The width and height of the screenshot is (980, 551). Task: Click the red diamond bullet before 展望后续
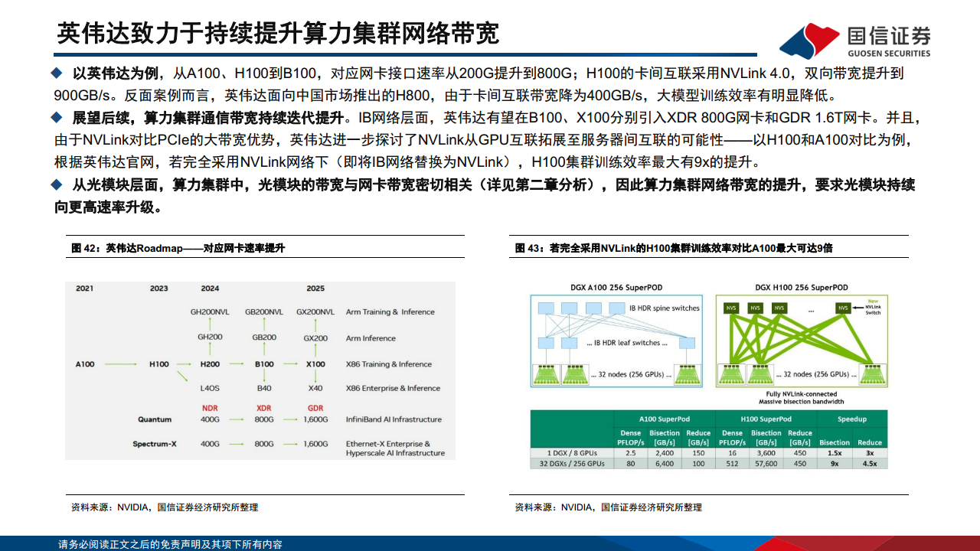(x=55, y=117)
